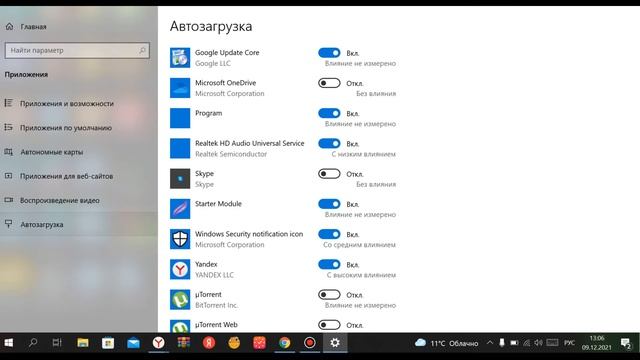Click the Skype app icon in list
The height and width of the screenshot is (360, 640).
pos(180,178)
